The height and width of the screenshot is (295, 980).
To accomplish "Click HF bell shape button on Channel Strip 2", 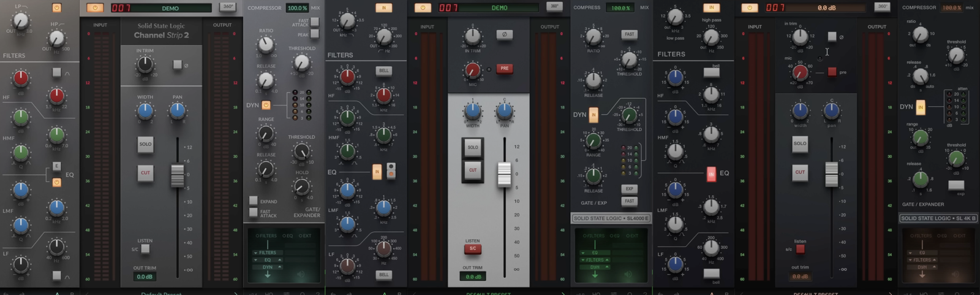I will coord(56,72).
